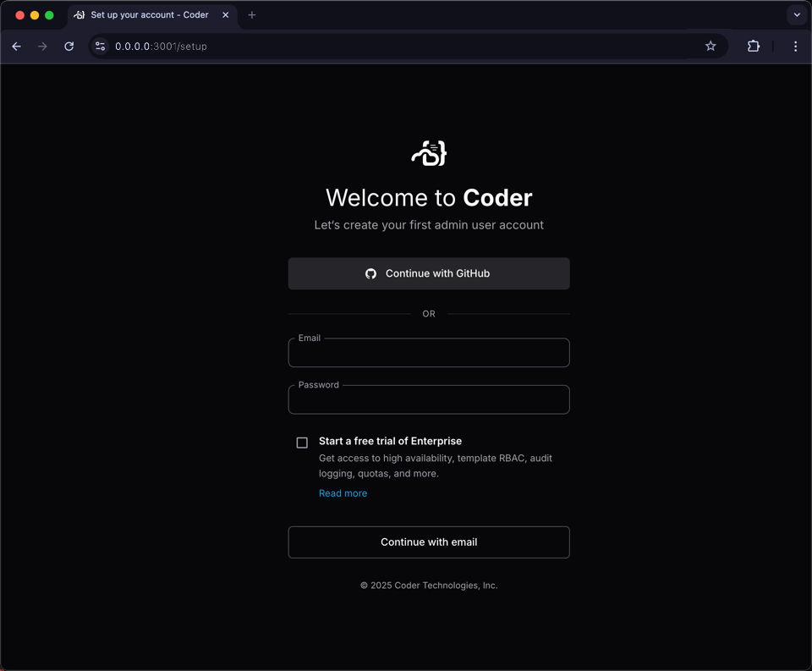Enable the Start a free trial of Enterprise checkbox
The width and height of the screenshot is (812, 671).
pyautogui.click(x=302, y=443)
